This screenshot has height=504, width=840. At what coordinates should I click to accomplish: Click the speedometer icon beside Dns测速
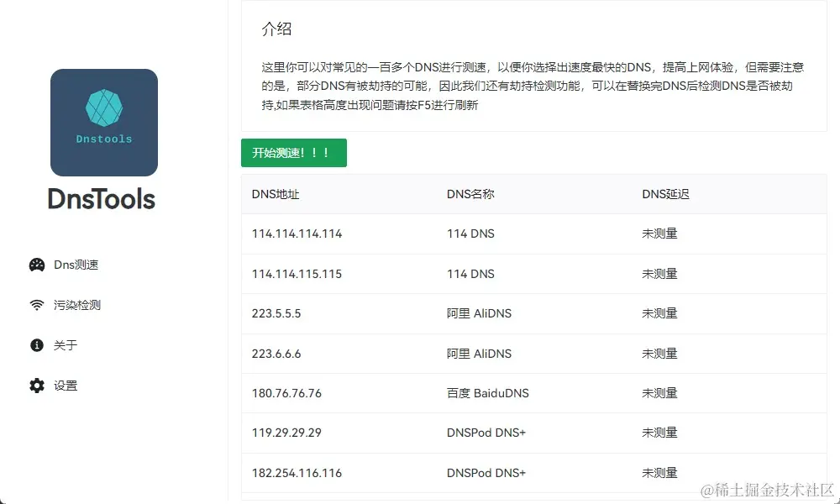click(37, 265)
